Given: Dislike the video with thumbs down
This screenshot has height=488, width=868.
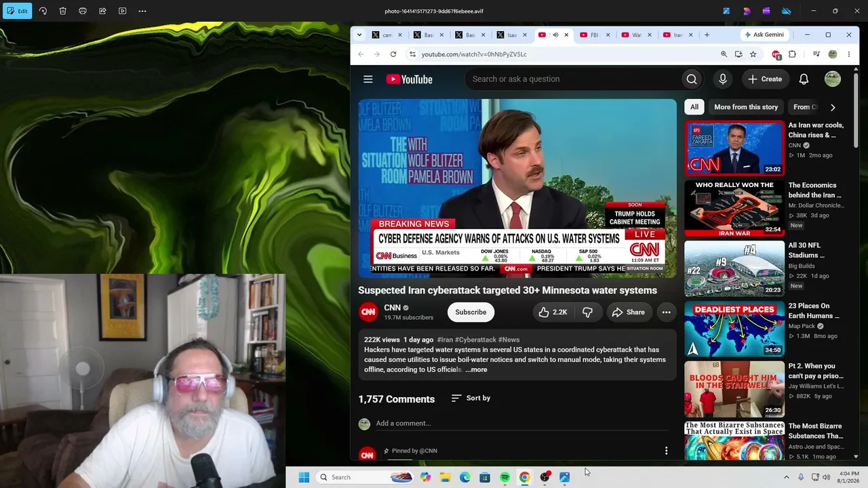Looking at the screenshot, I should tap(587, 312).
